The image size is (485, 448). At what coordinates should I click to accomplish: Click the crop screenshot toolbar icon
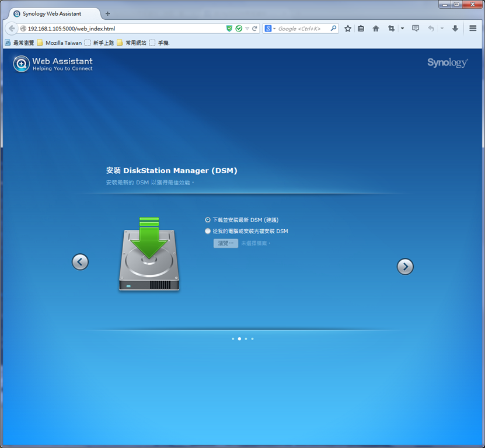click(x=392, y=29)
